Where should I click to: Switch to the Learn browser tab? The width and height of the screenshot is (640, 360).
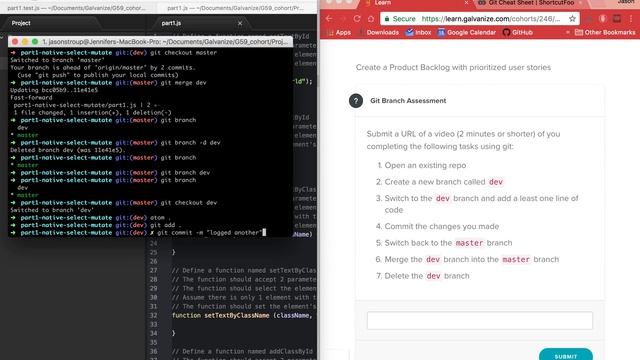coord(416,3)
